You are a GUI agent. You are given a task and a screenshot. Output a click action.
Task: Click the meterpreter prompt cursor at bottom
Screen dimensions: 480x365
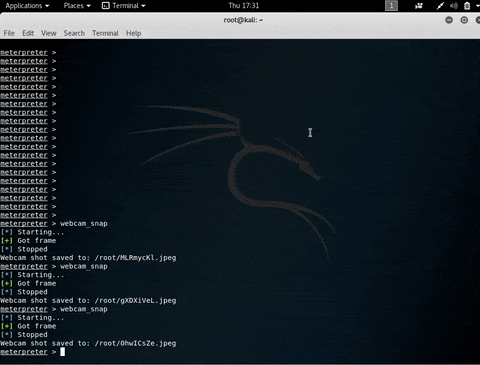pyautogui.click(x=62, y=352)
